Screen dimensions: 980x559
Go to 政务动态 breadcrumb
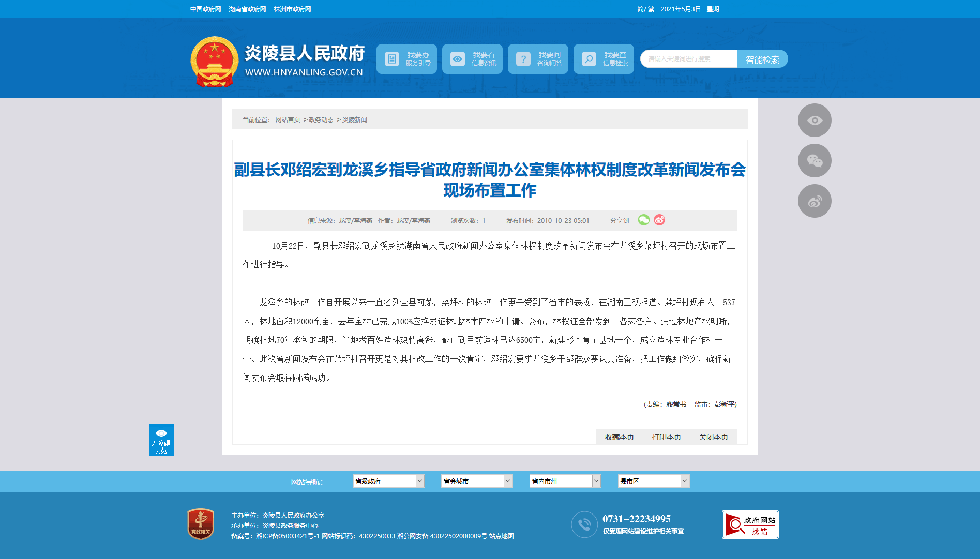[x=321, y=120]
